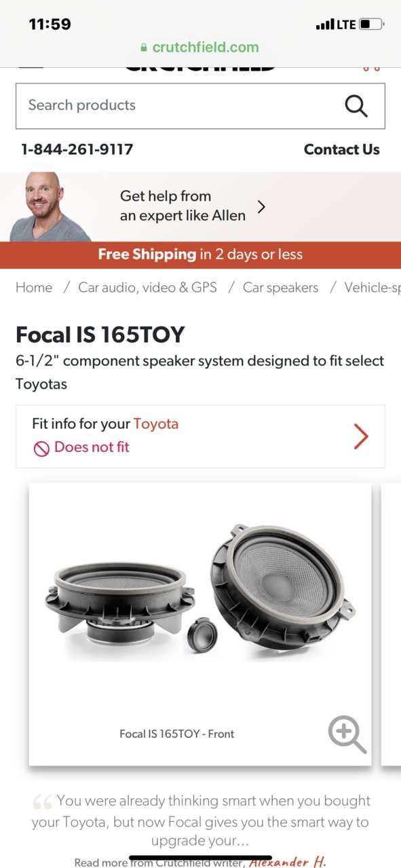Select the Car speakers breadcrumb

(x=280, y=287)
